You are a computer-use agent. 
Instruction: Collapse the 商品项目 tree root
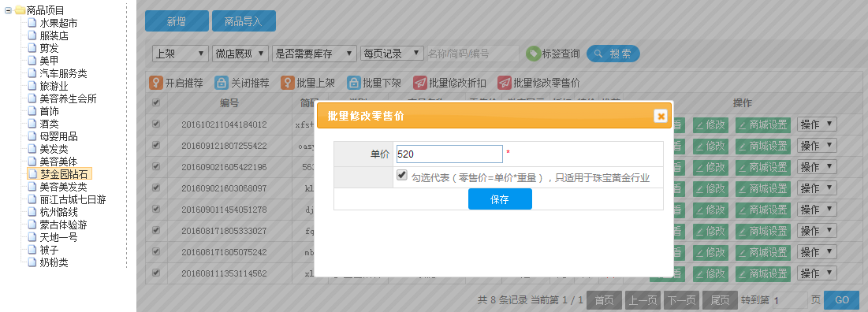click(x=8, y=10)
